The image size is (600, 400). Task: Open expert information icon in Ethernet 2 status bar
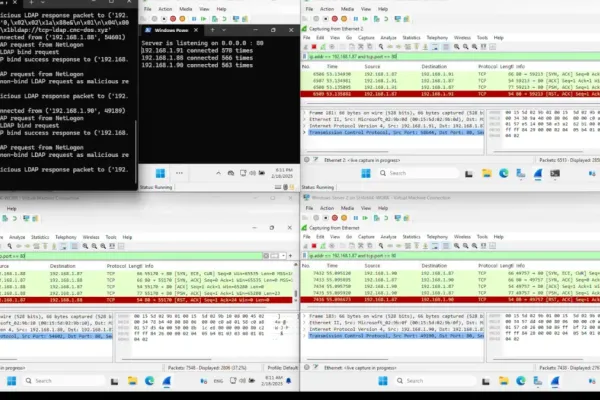pos(307,160)
